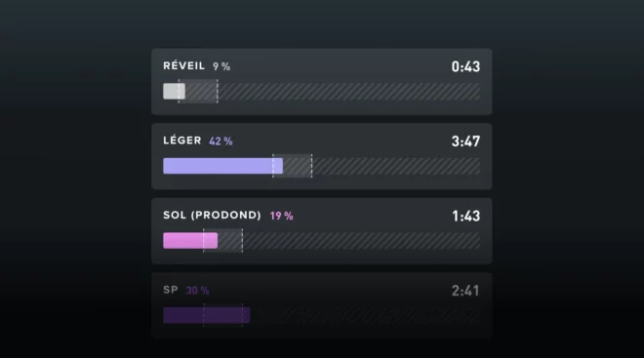Click the 2:41 SP duration

pyautogui.click(x=465, y=291)
